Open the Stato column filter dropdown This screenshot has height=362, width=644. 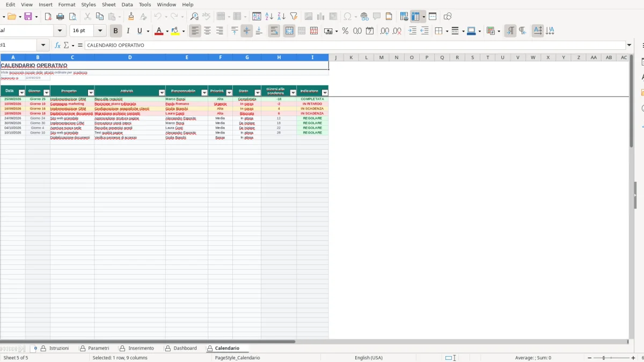(x=257, y=93)
